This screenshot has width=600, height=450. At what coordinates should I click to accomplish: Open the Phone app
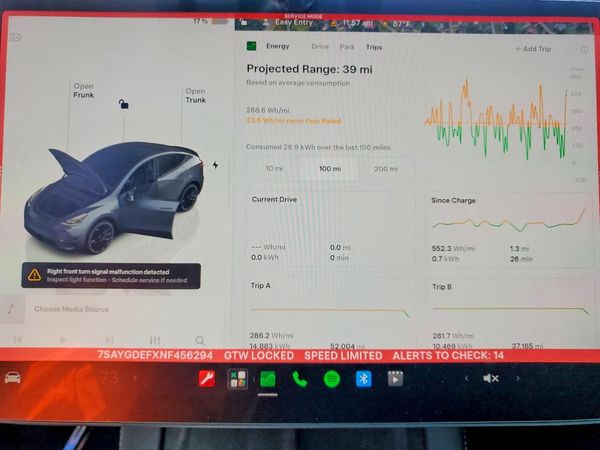[300, 379]
